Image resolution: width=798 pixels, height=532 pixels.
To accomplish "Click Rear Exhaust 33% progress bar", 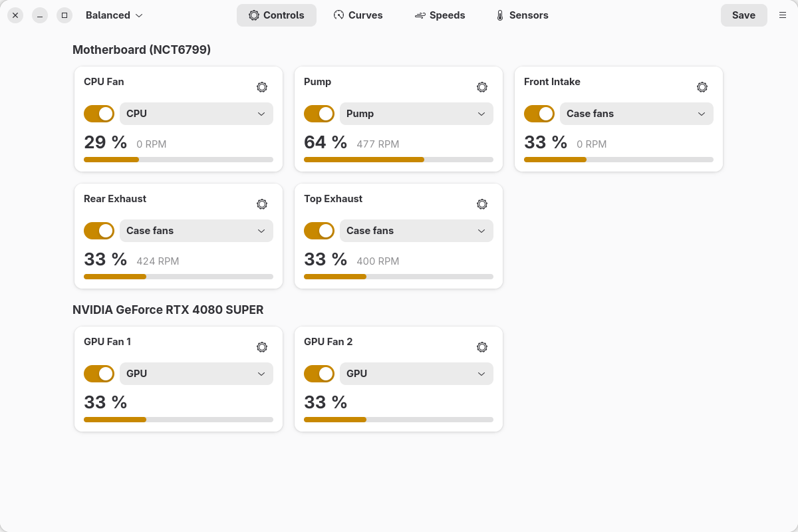I will coord(178,277).
